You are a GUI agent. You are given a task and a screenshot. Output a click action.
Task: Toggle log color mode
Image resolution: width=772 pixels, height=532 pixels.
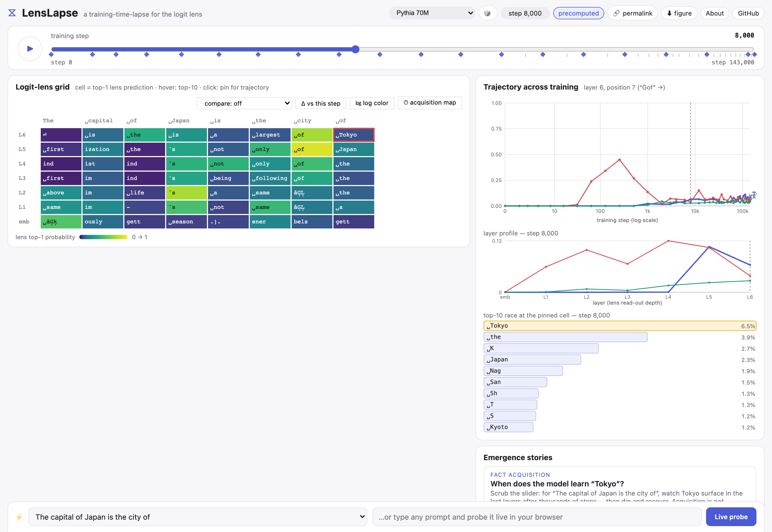click(x=372, y=103)
